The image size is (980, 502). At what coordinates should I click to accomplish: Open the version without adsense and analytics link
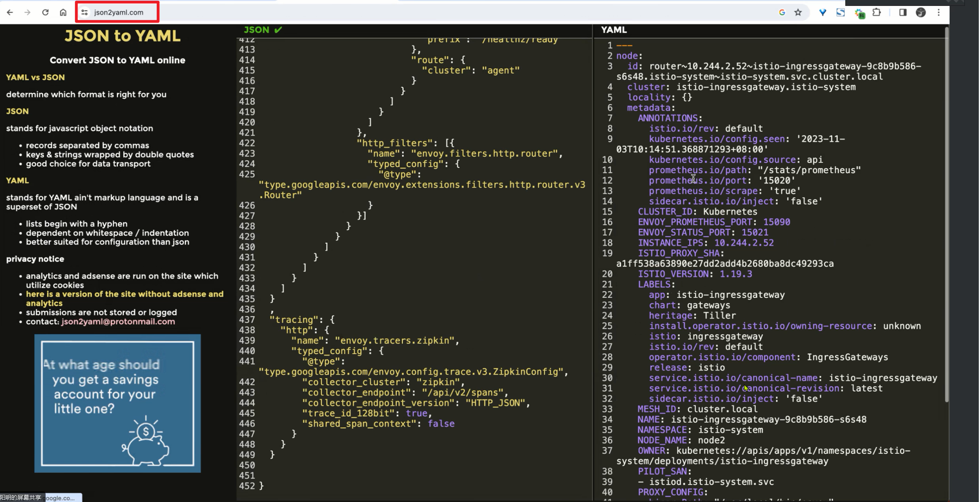tap(125, 298)
